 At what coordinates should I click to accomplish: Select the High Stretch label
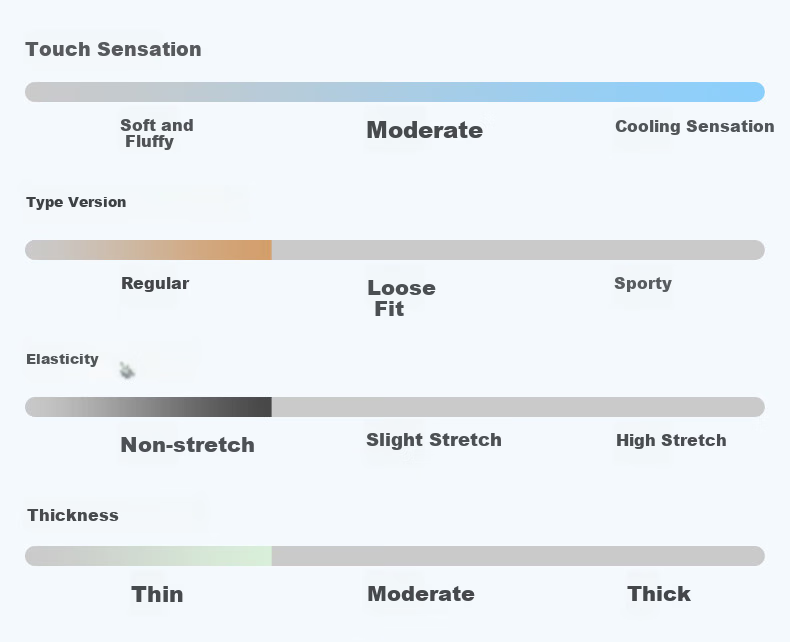[x=671, y=440]
